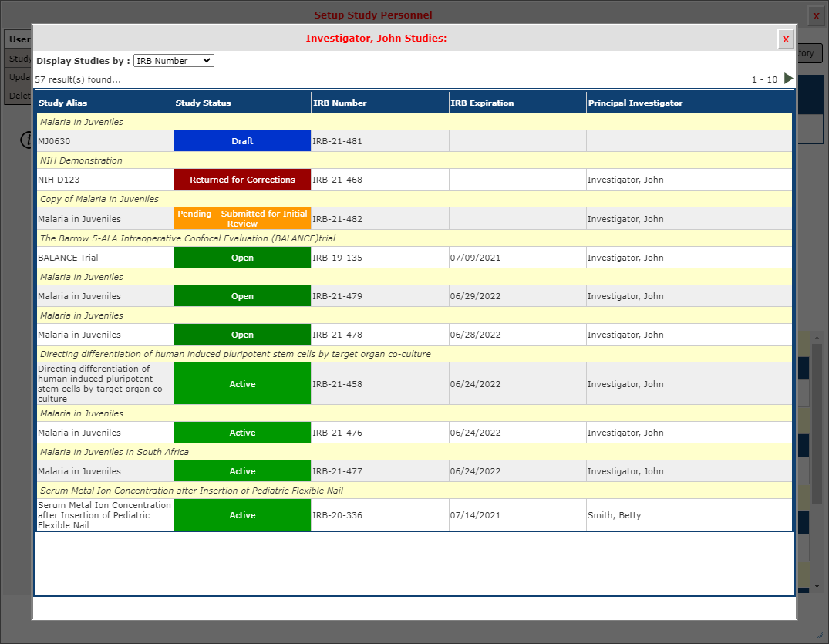Select IRB-21-477 number cell
829x644 pixels.
tap(379, 471)
